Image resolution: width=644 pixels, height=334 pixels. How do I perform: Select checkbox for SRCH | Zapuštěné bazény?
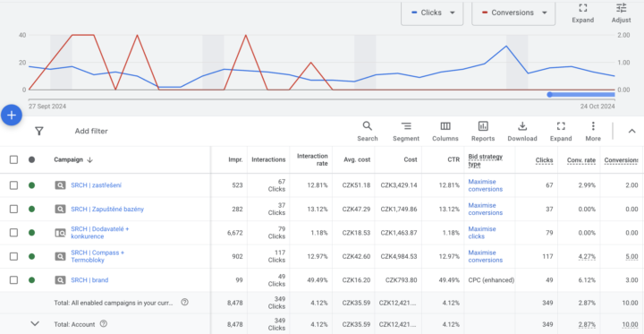tap(13, 209)
